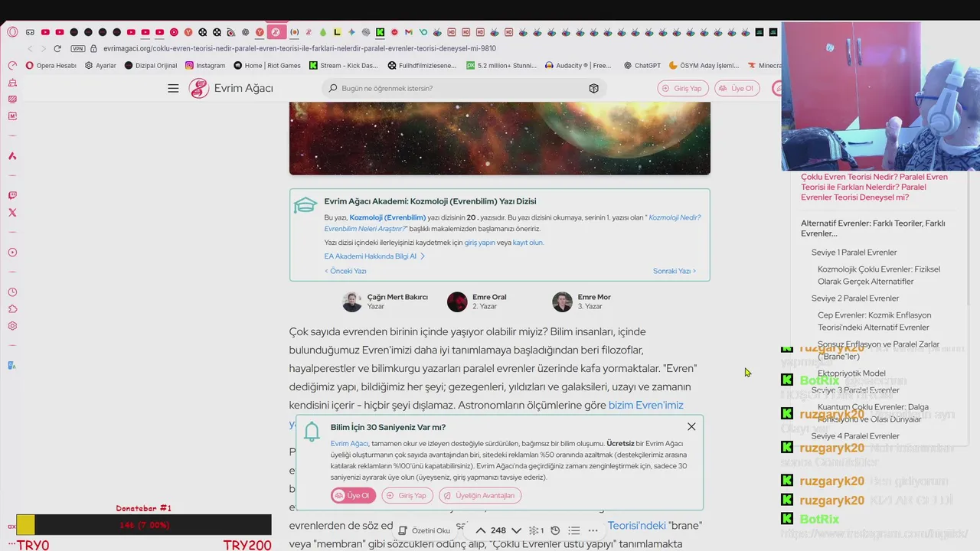The width and height of the screenshot is (980, 551).
Task: Click the address bar URL field
Action: [299, 48]
